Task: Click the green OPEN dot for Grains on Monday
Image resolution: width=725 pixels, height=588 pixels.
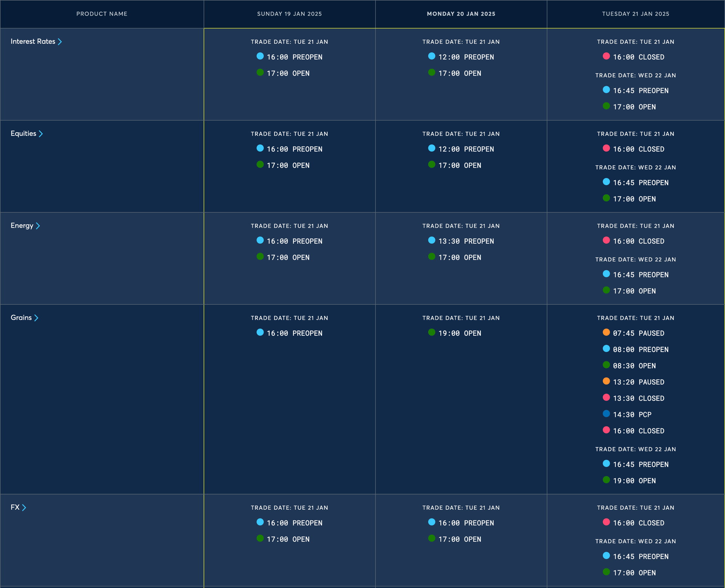Action: coord(432,332)
